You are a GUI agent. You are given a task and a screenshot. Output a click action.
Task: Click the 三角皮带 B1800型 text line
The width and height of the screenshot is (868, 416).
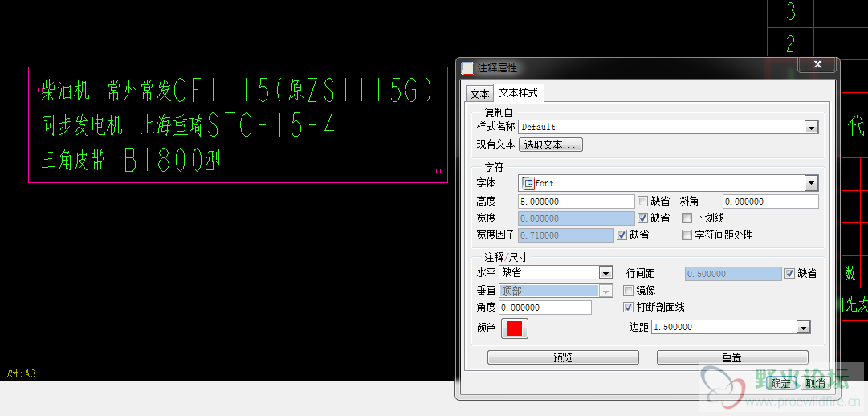pyautogui.click(x=131, y=161)
